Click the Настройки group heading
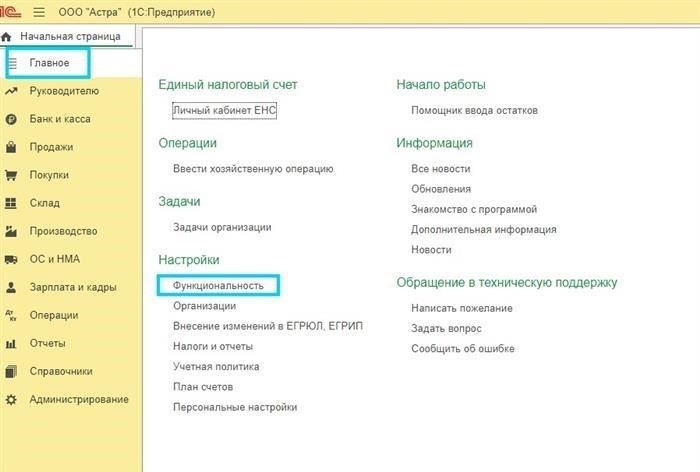Image resolution: width=700 pixels, height=472 pixels. click(189, 260)
